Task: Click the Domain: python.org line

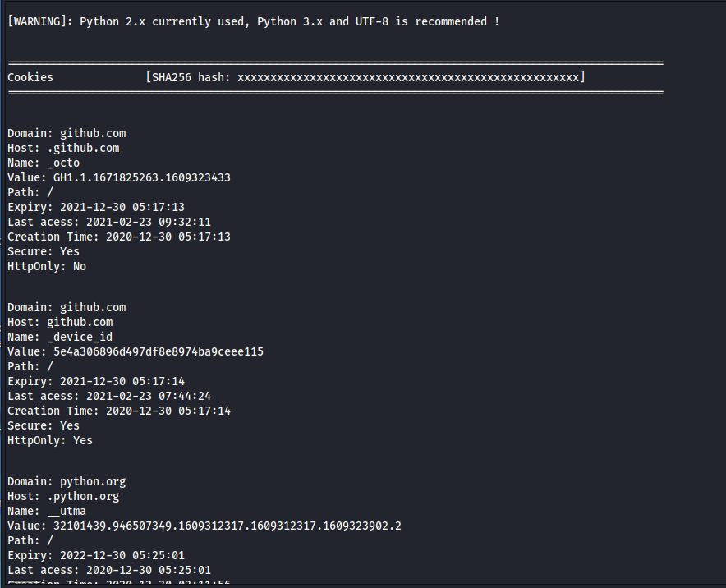Action: (67, 481)
